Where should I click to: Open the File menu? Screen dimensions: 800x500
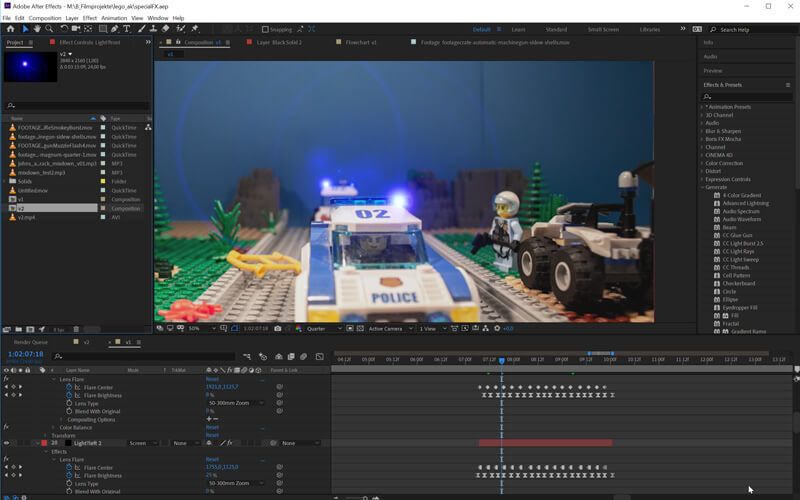click(7, 18)
